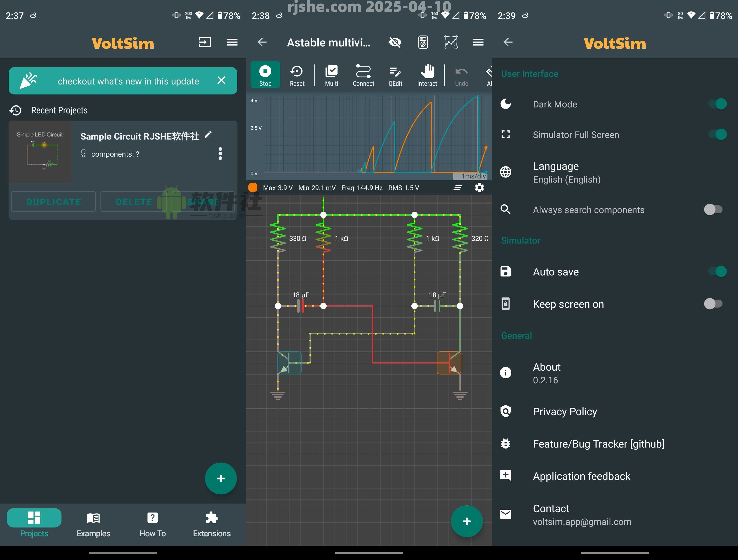Click the DELETE button
Viewport: 738px width, 560px height.
pyautogui.click(x=134, y=201)
